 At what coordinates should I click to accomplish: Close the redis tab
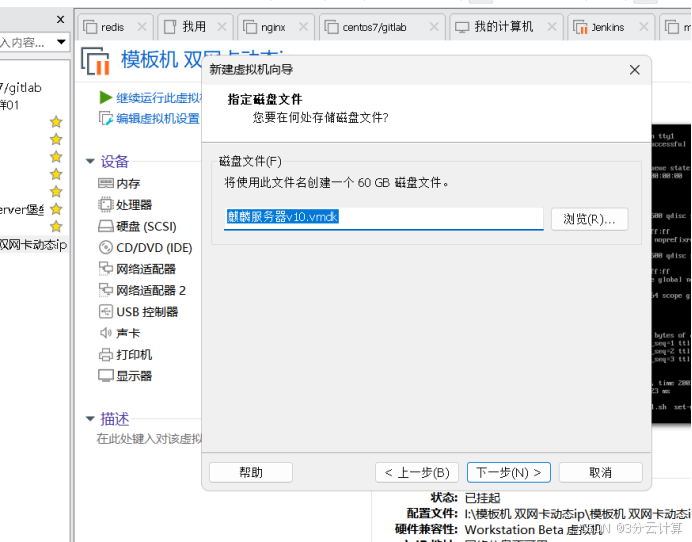pyautogui.click(x=142, y=27)
